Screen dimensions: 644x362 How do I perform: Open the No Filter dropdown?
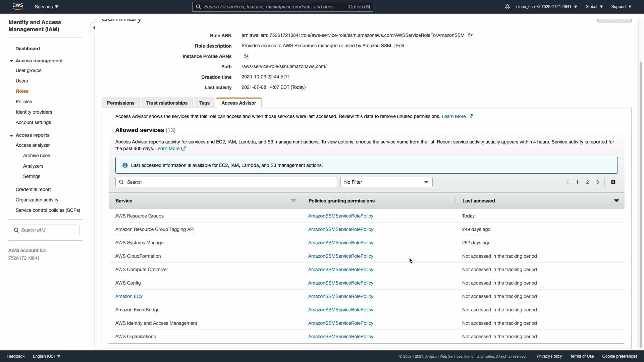386,182
